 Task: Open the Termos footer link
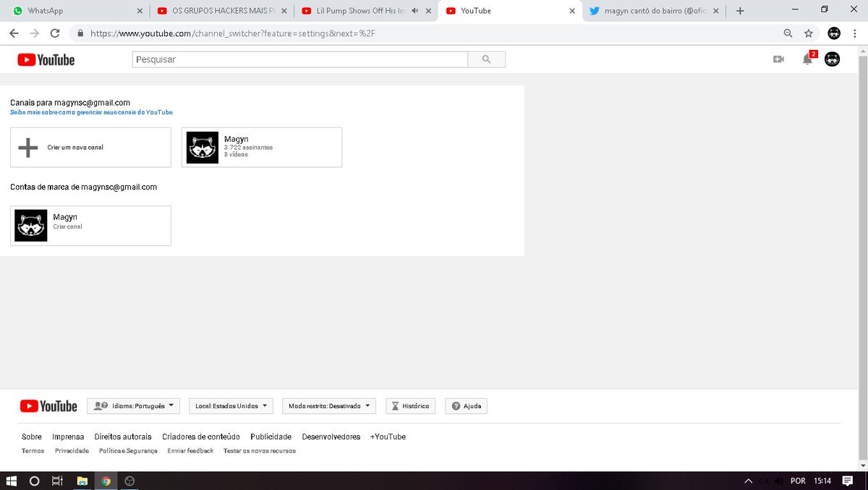tap(33, 451)
